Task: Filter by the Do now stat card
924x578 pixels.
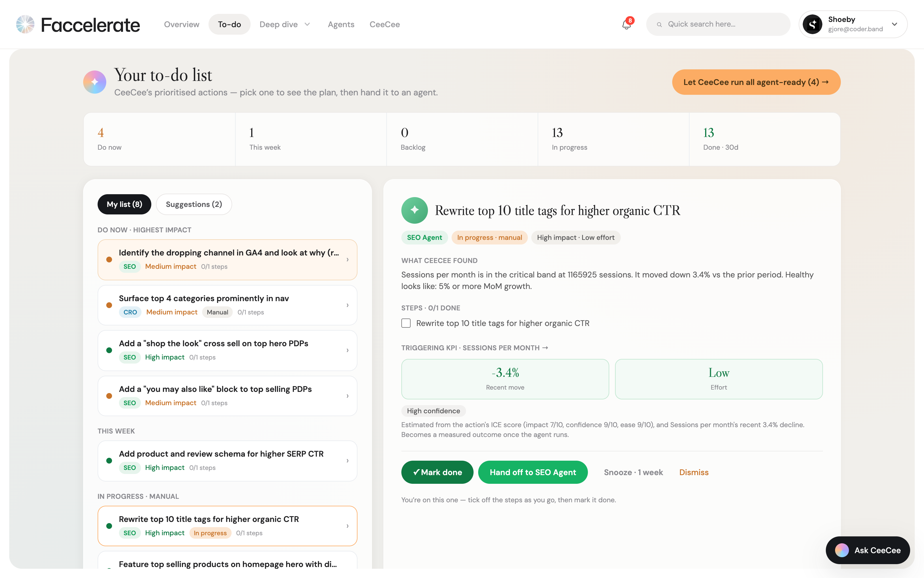Action: (x=159, y=139)
